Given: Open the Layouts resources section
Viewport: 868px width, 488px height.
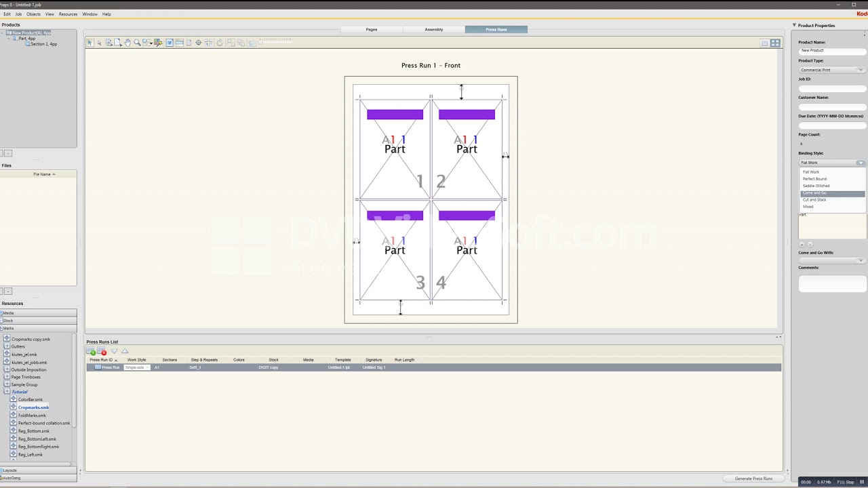Looking at the screenshot, I should [x=38, y=470].
